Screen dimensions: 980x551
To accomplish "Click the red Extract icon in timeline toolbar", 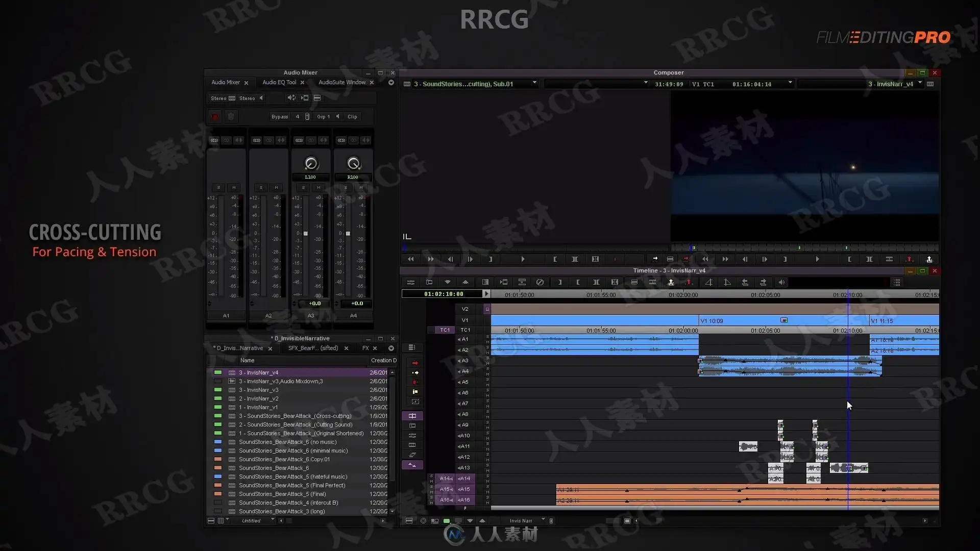I will (689, 282).
